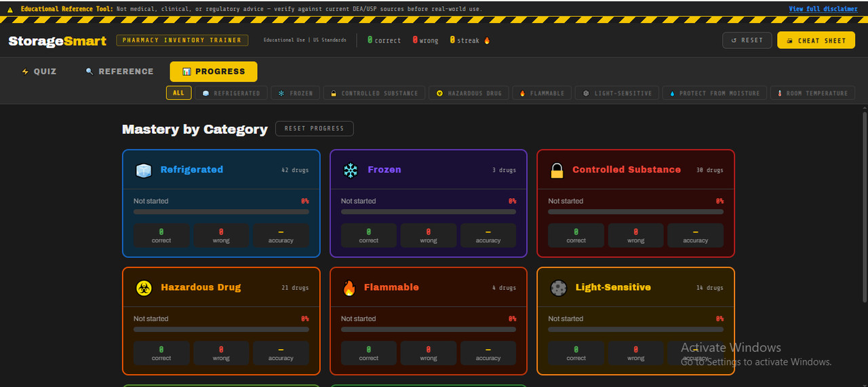Click the Hazardous Drug biohazard icon
Screen dimensions: 868x387
143,288
